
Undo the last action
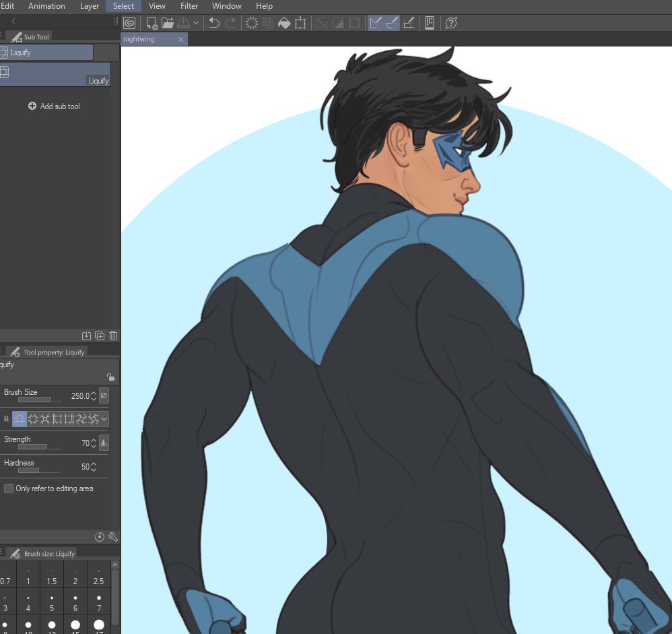214,23
